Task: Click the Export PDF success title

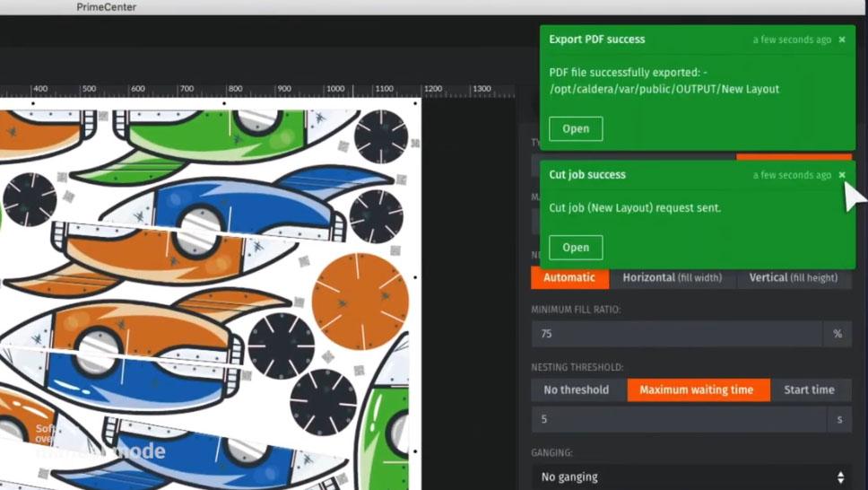Action: tap(597, 39)
